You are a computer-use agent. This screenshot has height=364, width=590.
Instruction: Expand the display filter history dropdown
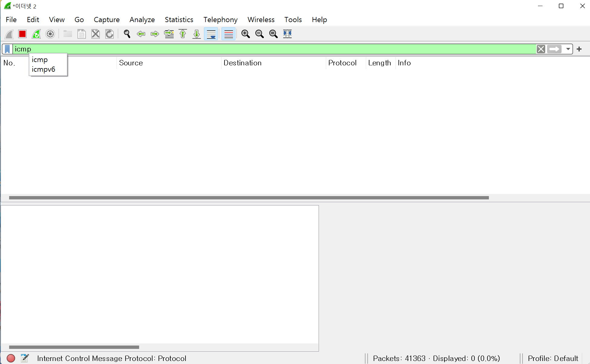[568, 49]
